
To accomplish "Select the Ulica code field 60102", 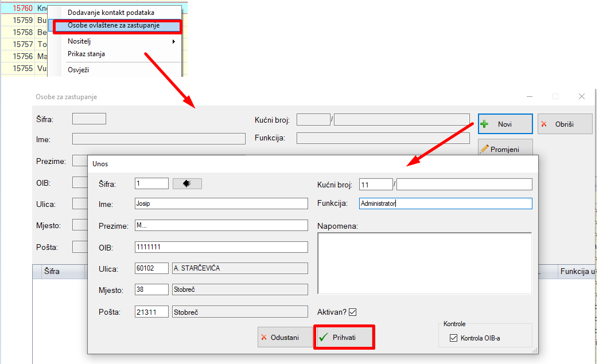I will [x=151, y=268].
